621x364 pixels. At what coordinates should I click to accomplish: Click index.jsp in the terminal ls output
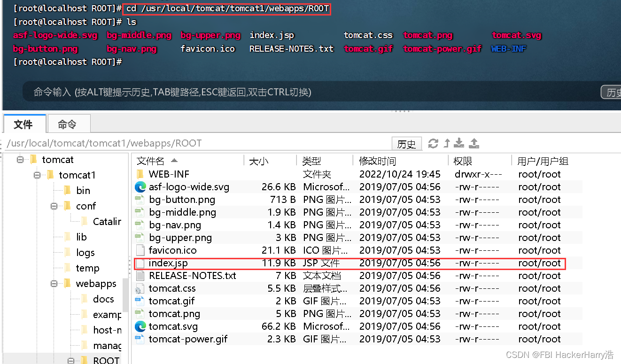click(x=272, y=35)
